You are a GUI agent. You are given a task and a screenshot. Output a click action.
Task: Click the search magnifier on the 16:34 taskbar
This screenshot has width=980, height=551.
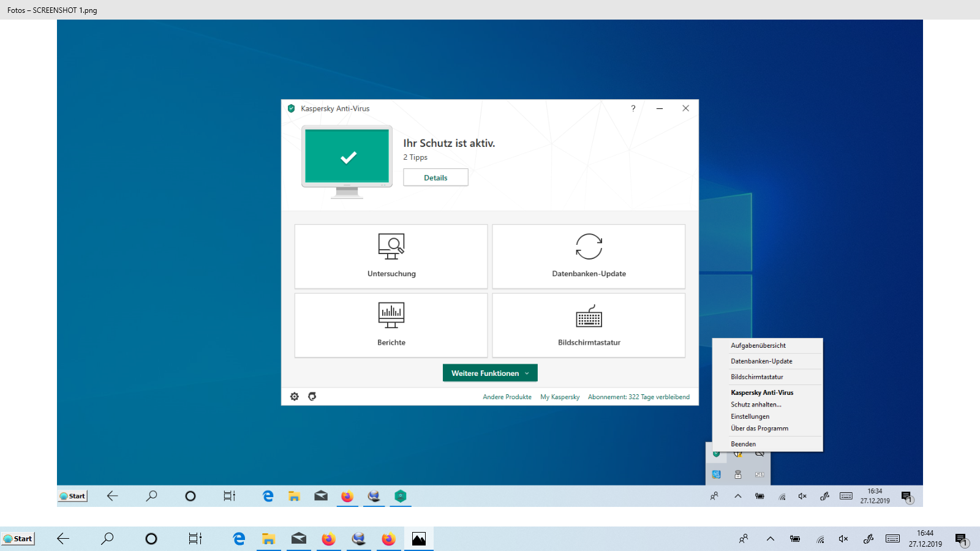coord(151,496)
